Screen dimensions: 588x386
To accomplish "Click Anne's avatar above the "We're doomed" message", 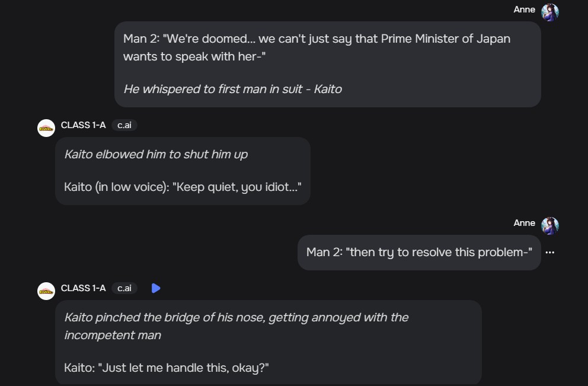I will tap(550, 12).
